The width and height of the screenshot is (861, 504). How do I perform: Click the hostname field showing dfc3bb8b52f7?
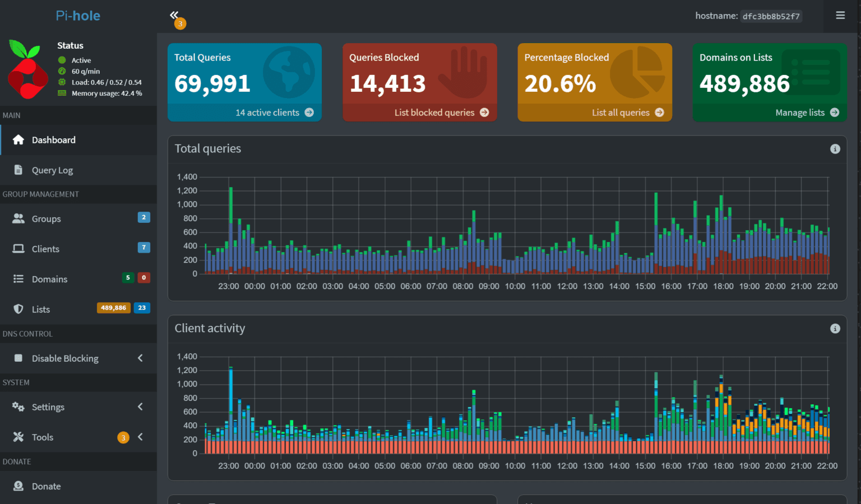click(771, 16)
